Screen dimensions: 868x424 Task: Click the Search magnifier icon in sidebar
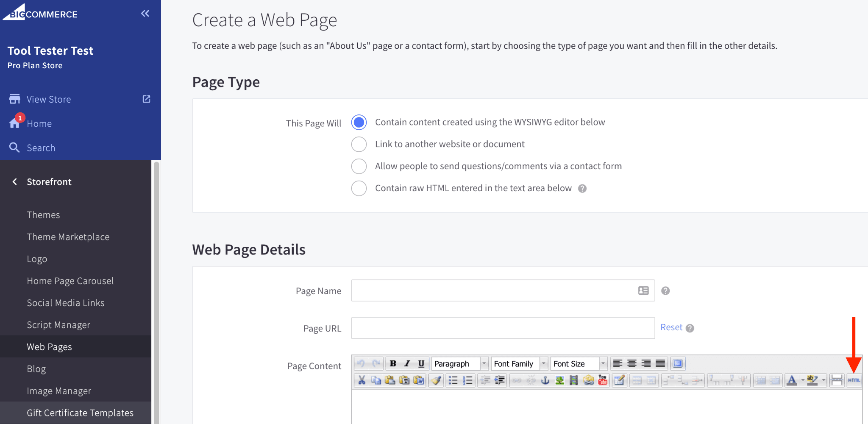click(x=14, y=148)
